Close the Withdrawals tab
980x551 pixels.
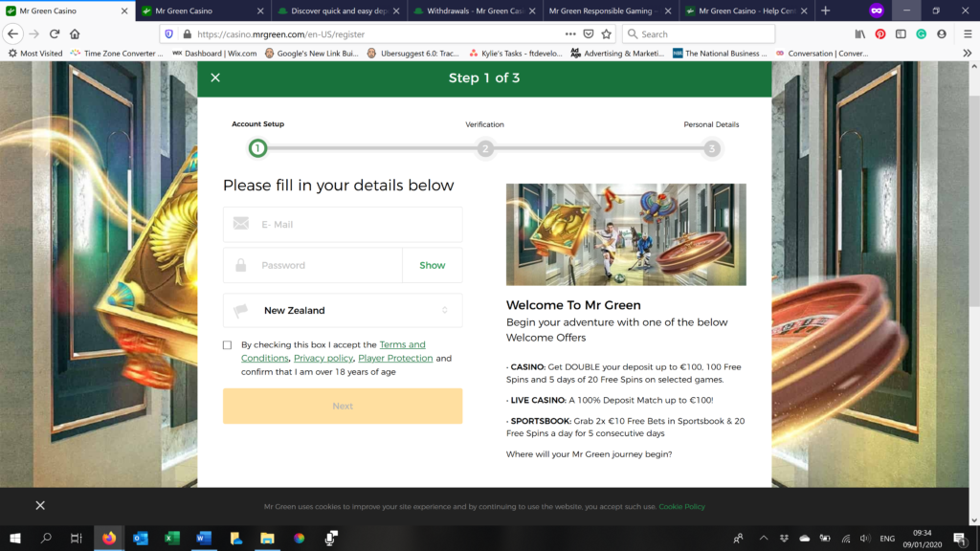pyautogui.click(x=532, y=11)
